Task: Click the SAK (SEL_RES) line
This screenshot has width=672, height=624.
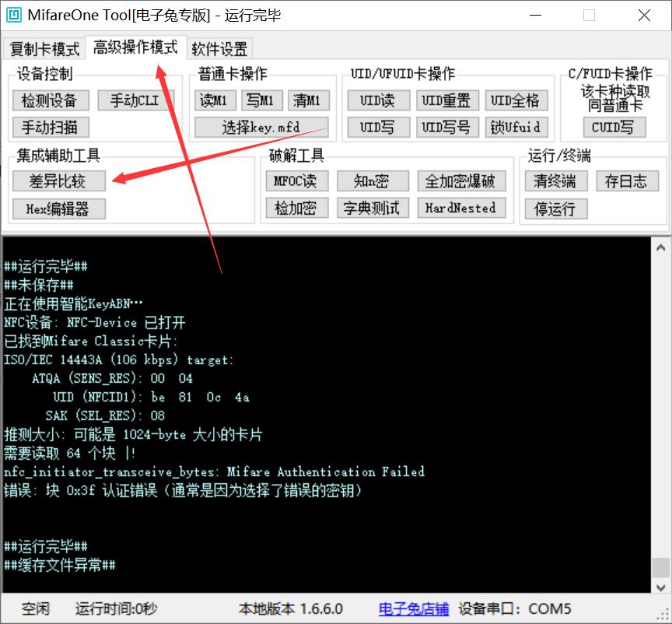Action: (x=105, y=415)
